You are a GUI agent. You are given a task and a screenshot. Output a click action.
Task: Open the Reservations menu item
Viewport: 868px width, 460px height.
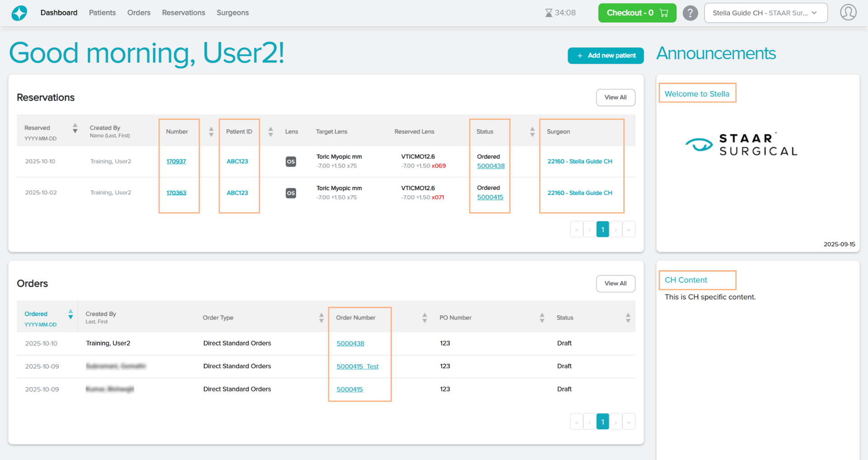coord(184,13)
